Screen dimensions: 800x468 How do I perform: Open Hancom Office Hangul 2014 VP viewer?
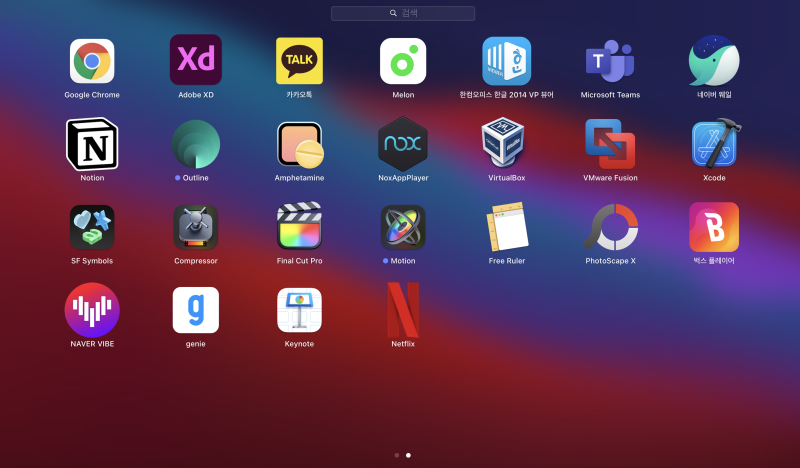coord(507,61)
